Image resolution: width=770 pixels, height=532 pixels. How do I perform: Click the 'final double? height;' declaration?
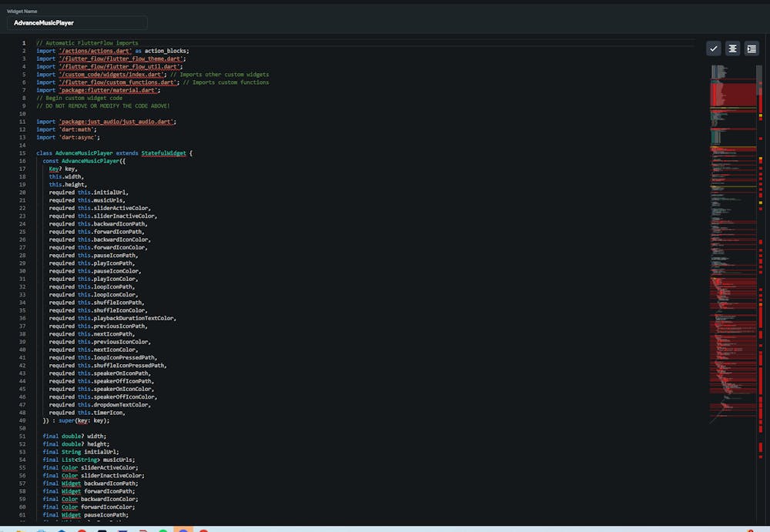pyautogui.click(x=76, y=443)
